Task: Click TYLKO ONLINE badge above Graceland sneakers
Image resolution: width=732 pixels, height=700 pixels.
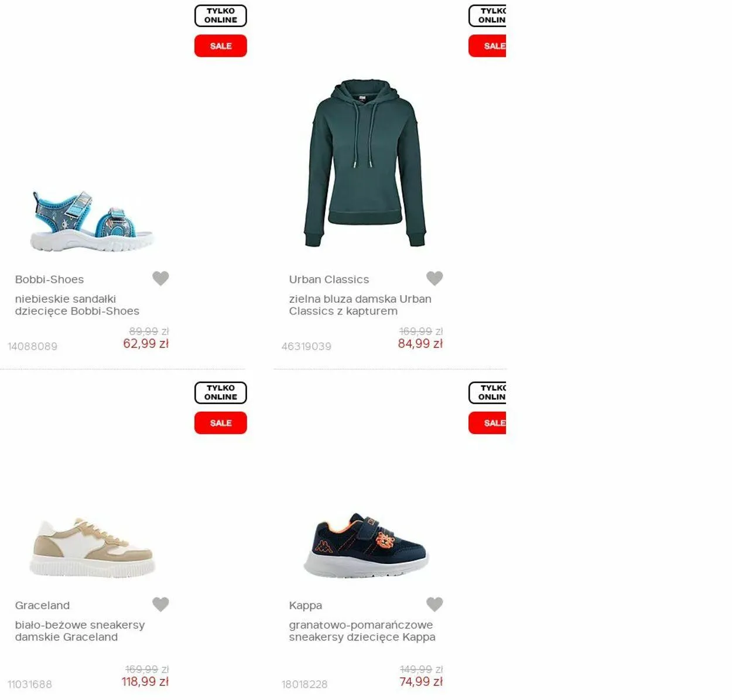Action: pos(221,393)
